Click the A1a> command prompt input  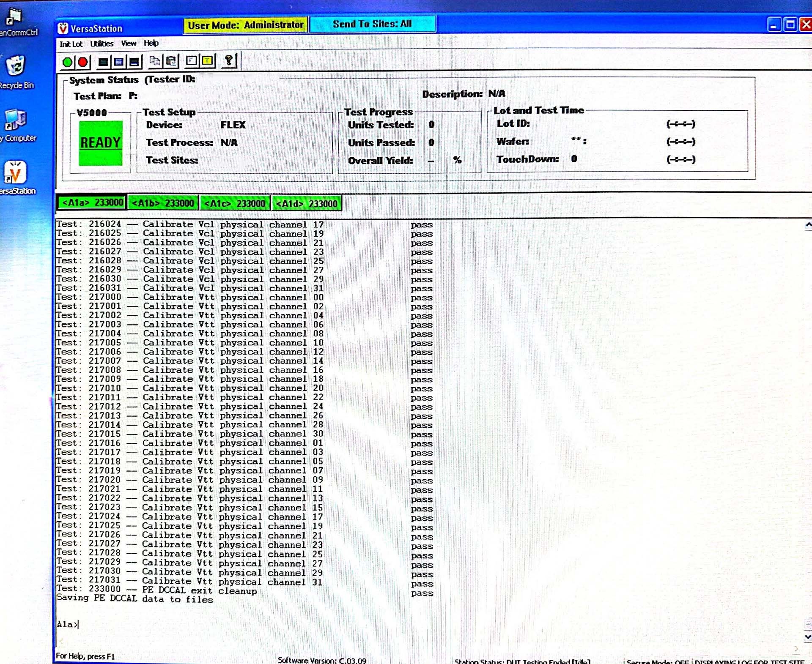(x=68, y=624)
